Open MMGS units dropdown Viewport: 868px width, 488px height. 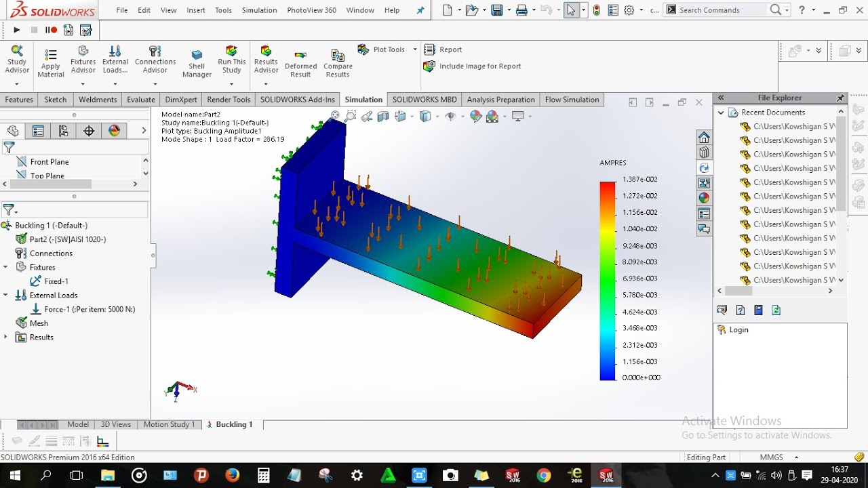[796, 457]
